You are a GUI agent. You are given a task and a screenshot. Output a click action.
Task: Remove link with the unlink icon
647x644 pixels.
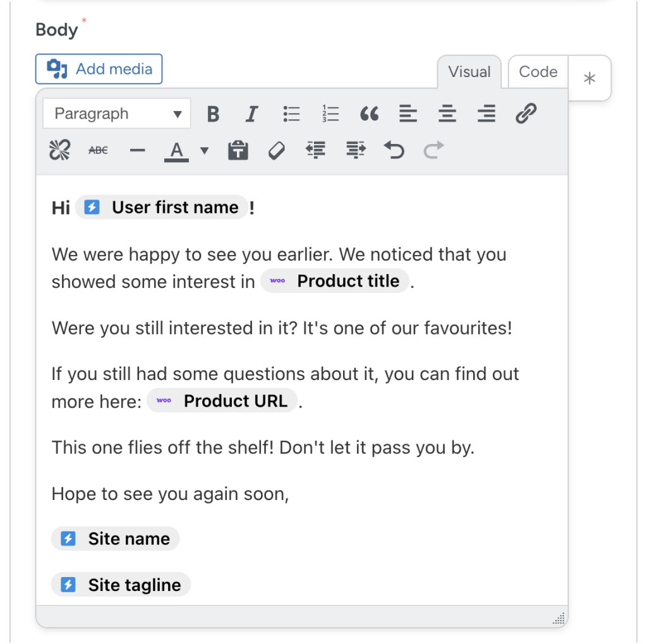59,150
